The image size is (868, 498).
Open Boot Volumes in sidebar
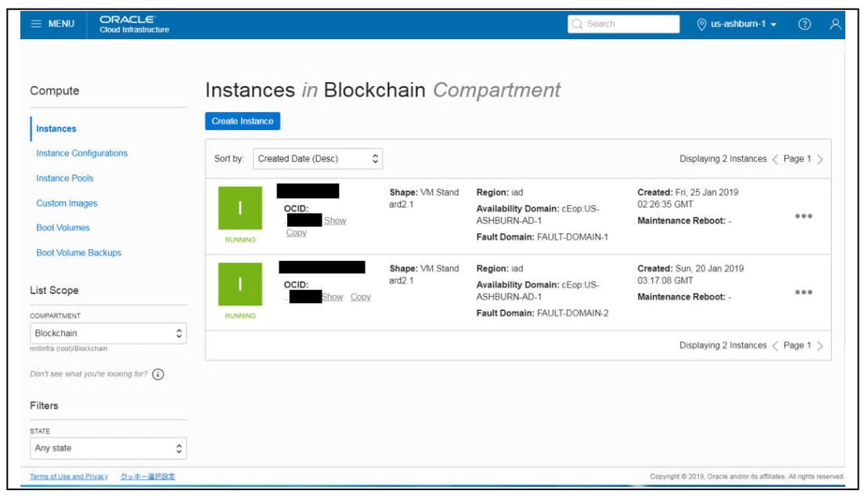[x=63, y=227]
